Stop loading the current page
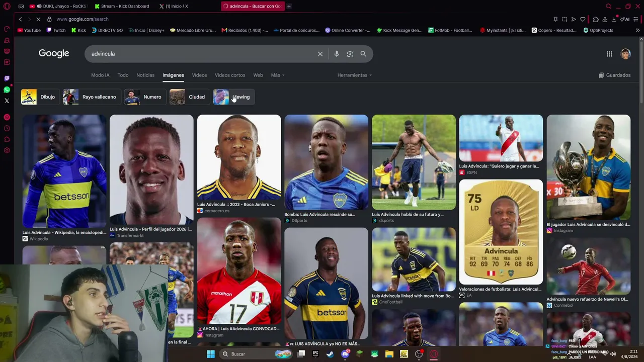Image resolution: width=644 pixels, height=362 pixels. 39,19
